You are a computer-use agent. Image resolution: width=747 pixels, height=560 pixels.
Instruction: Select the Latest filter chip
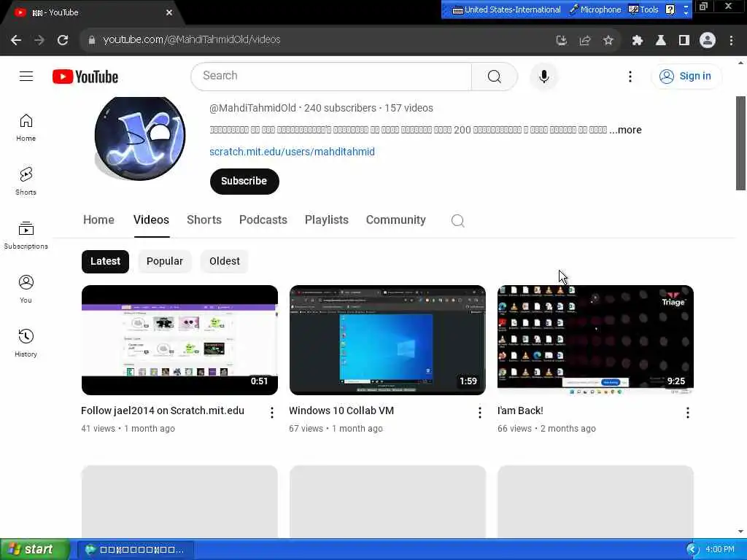coord(105,262)
